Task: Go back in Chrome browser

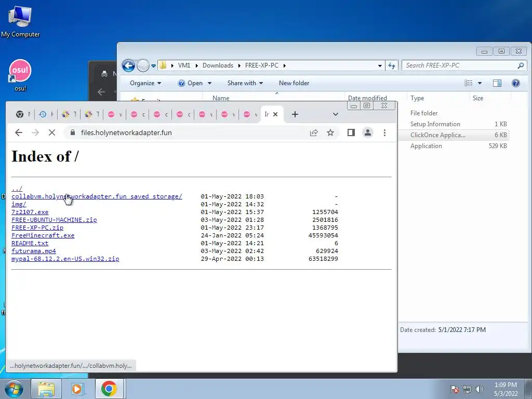Action: click(x=19, y=132)
